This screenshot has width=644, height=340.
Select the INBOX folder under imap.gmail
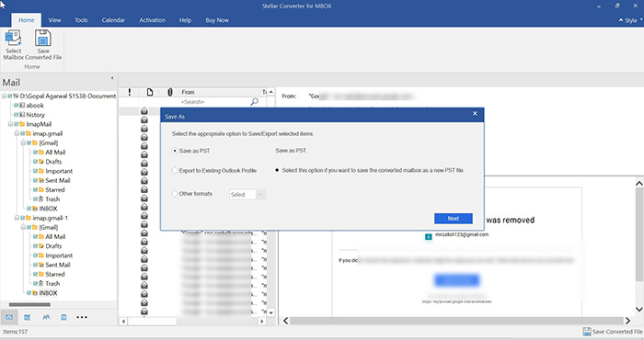(48, 209)
